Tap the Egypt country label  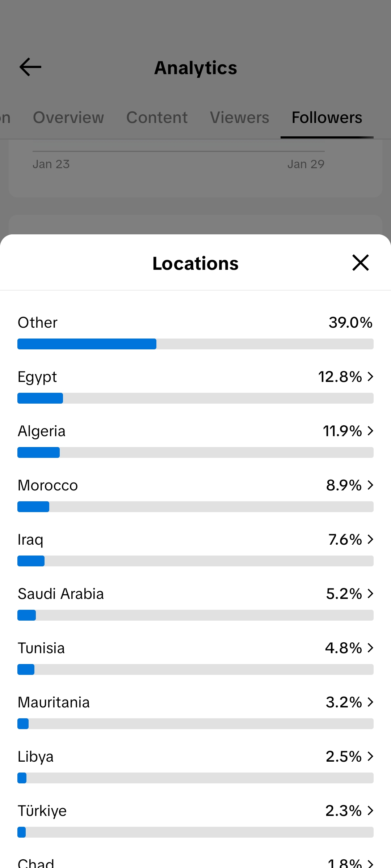tap(37, 377)
